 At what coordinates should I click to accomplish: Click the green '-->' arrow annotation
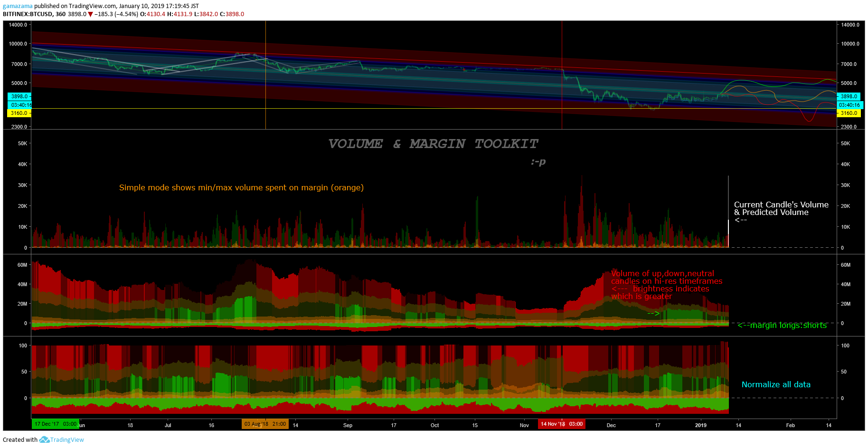point(653,314)
